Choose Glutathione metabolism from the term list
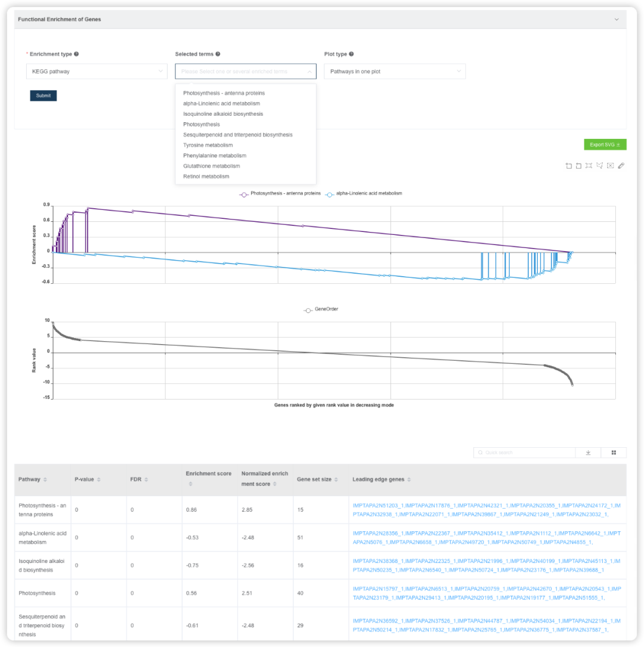This screenshot has height=647, width=644. (x=212, y=166)
